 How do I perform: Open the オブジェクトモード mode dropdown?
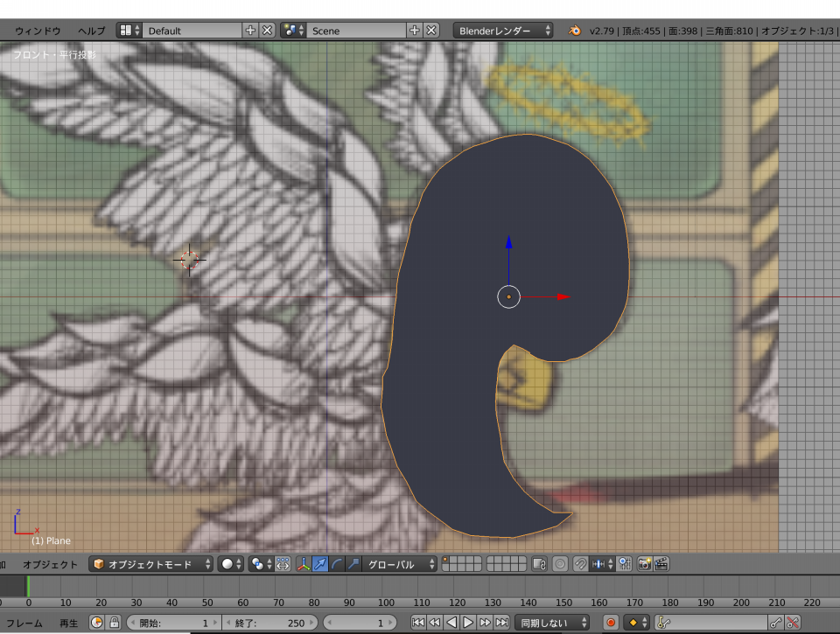click(150, 564)
